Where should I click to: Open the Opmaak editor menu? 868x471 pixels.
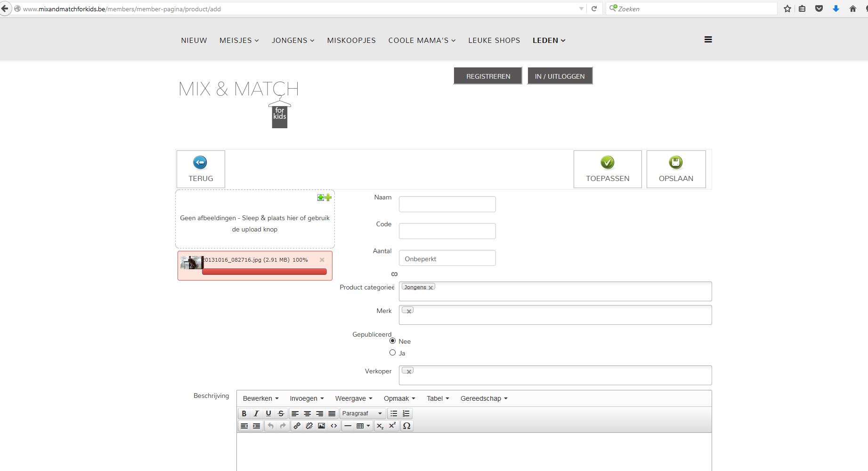pos(399,398)
